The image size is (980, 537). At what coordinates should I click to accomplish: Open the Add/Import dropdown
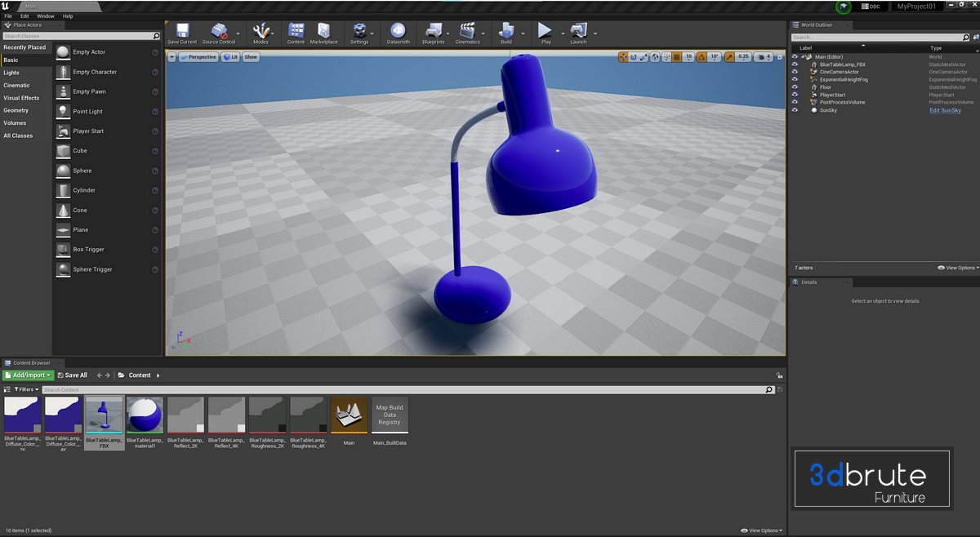28,375
